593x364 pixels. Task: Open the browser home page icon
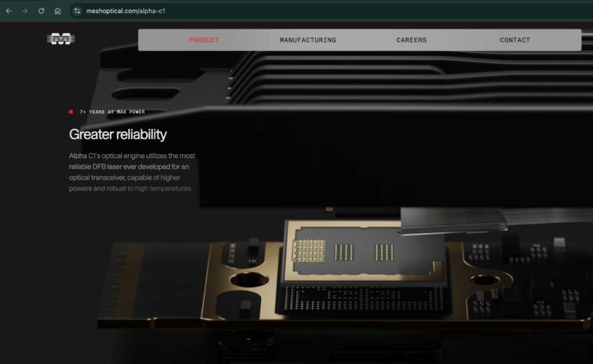[57, 11]
